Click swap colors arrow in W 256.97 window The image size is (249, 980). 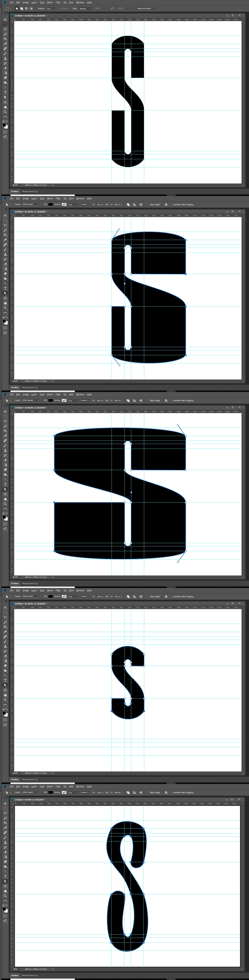click(7, 905)
